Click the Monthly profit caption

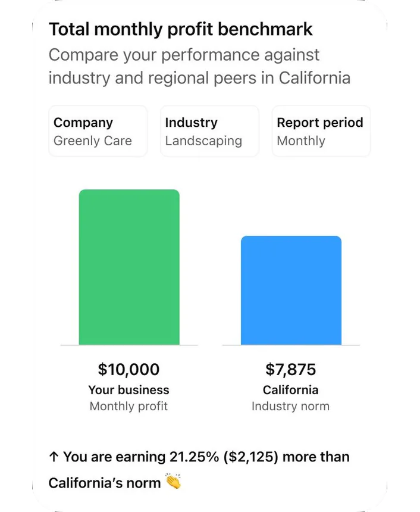[128, 406]
